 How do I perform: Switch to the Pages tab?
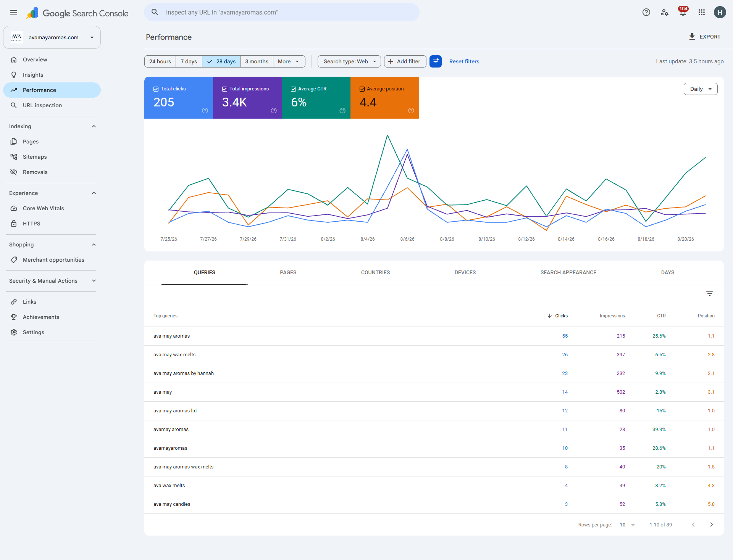(x=288, y=272)
